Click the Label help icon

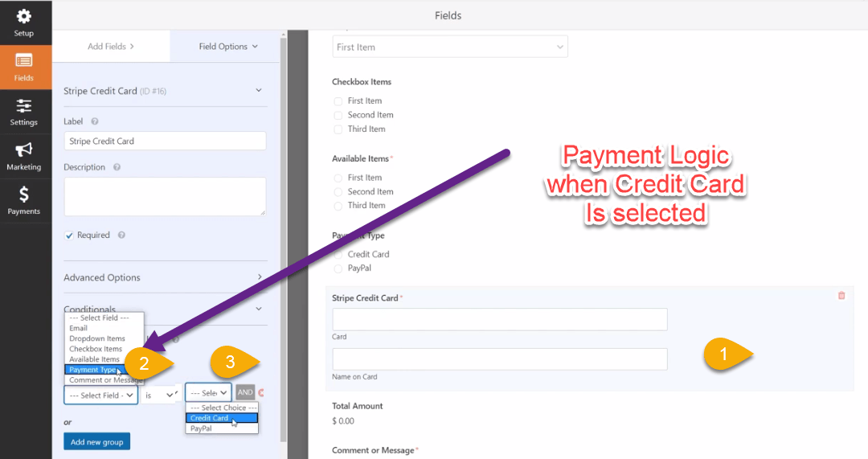pyautogui.click(x=95, y=121)
